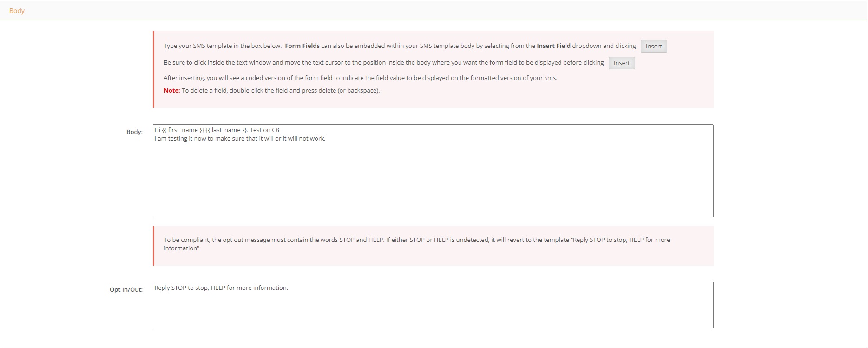This screenshot has height=348, width=868.
Task: Place cursor at "Test on C8" text
Action: point(264,130)
